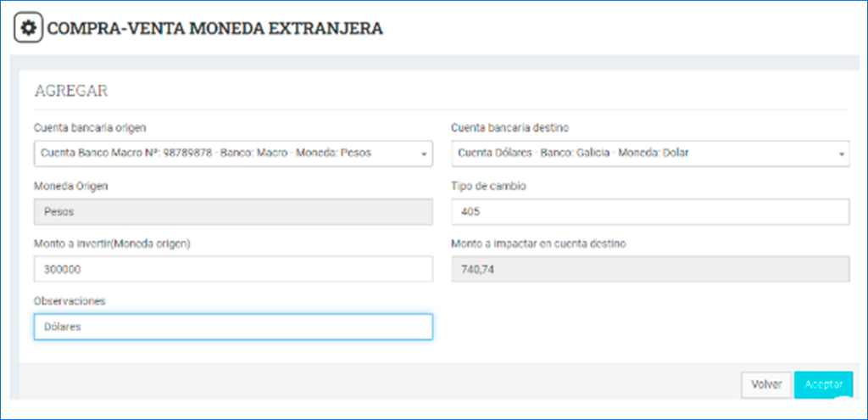Click the Tipo de cambio label
The image size is (868, 420).
coord(488,186)
